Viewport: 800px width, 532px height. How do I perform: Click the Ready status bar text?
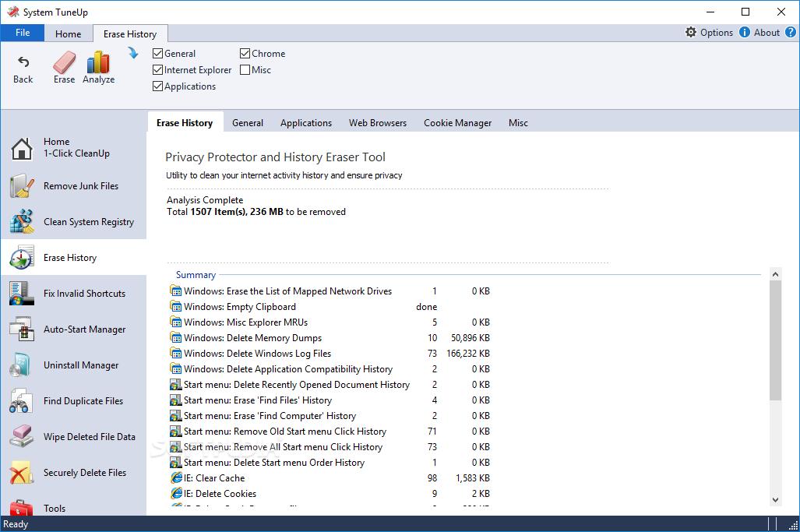16,524
